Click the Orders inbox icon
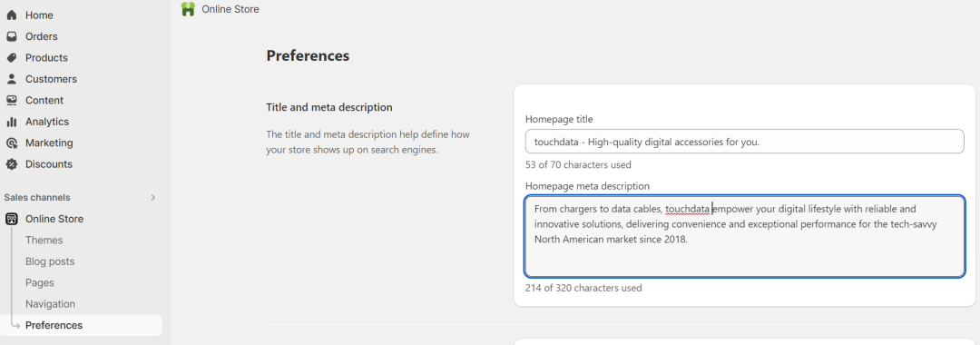The image size is (980, 345). point(11,36)
